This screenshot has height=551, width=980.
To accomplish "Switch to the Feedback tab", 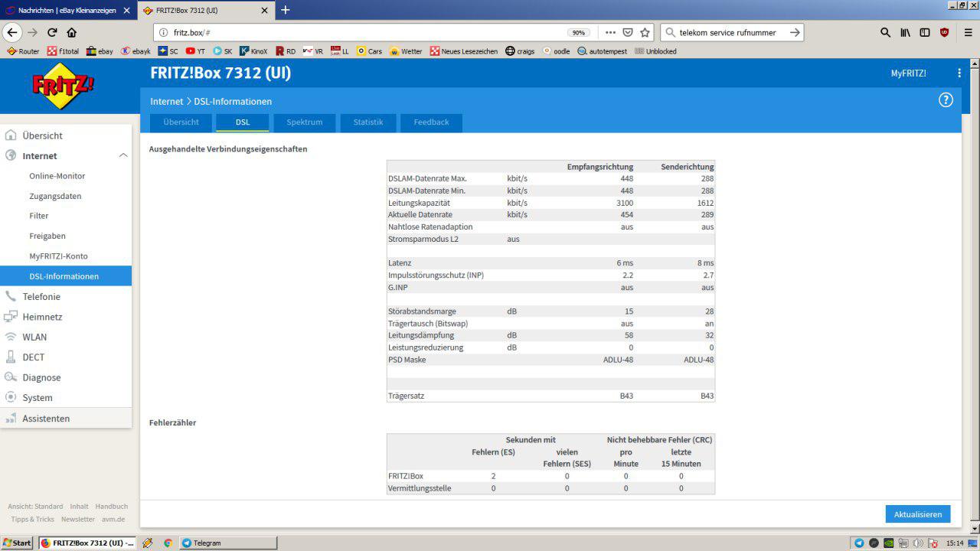I will [x=431, y=122].
